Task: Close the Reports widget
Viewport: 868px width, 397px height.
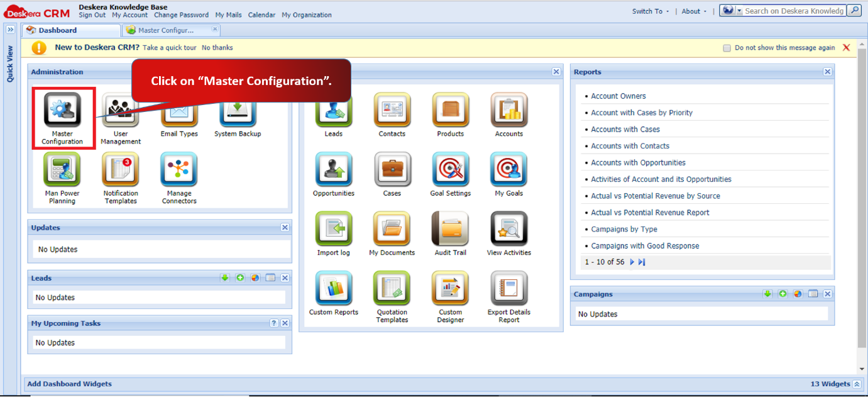Action: [828, 72]
